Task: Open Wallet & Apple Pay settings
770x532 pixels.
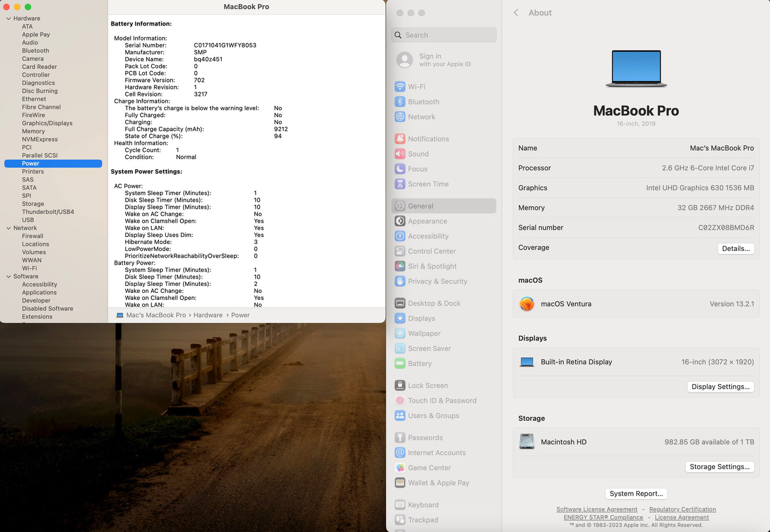Action: tap(439, 482)
